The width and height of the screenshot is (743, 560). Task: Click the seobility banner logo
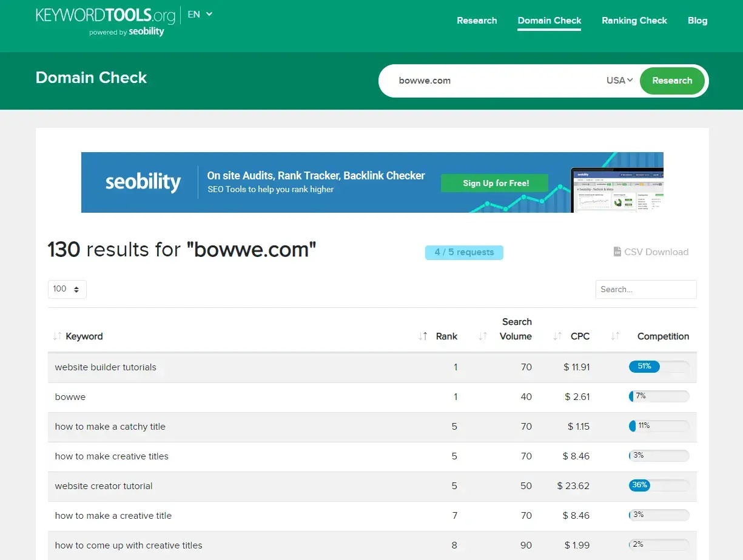pos(143,182)
